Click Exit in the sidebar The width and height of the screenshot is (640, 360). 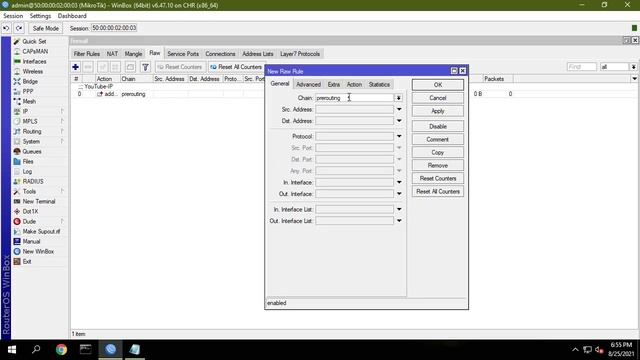27,261
